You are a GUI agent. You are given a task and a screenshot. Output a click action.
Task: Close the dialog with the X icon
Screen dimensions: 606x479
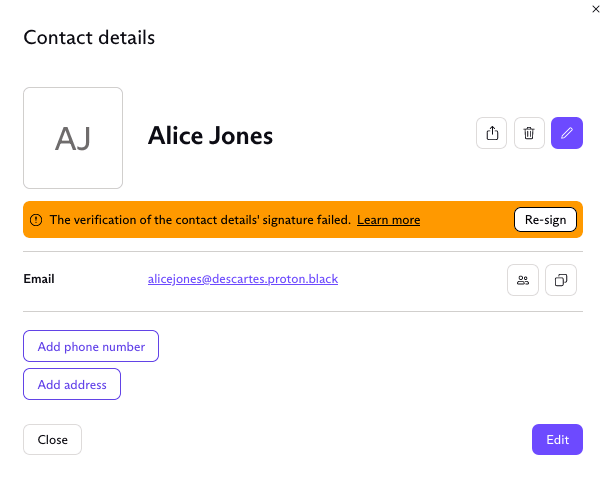[x=597, y=7]
